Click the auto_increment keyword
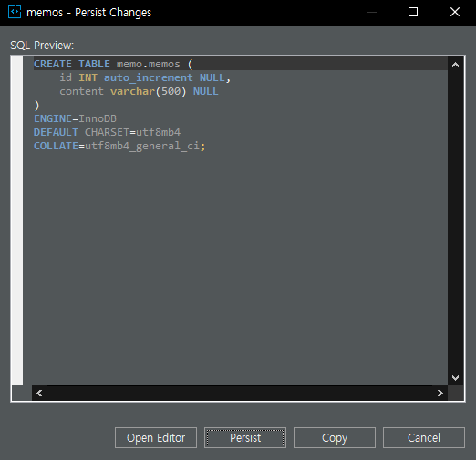The height and width of the screenshot is (460, 476). coord(149,77)
